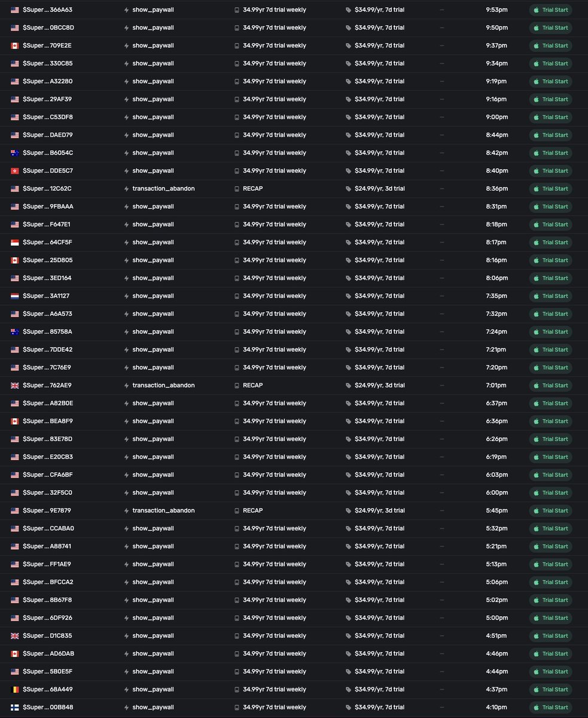588x718 pixels.
Task: Click the Trial Start badge for the 7:35pm row
Action: click(x=550, y=296)
